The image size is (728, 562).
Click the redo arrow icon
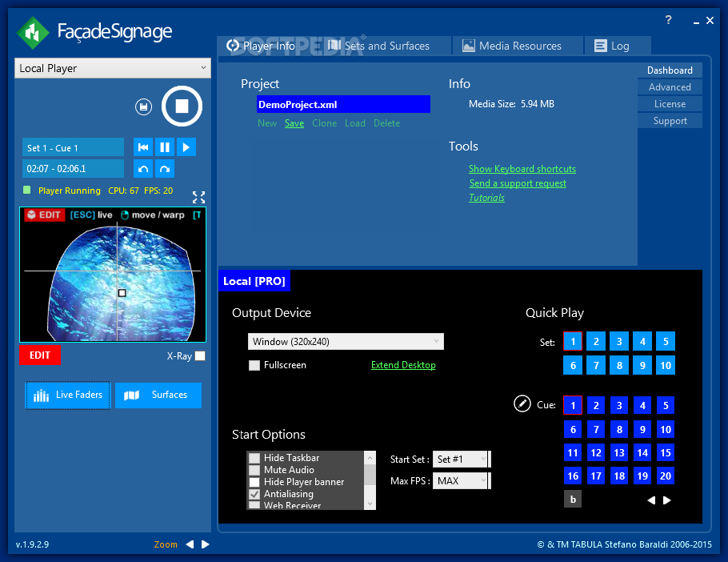pyautogui.click(x=164, y=169)
